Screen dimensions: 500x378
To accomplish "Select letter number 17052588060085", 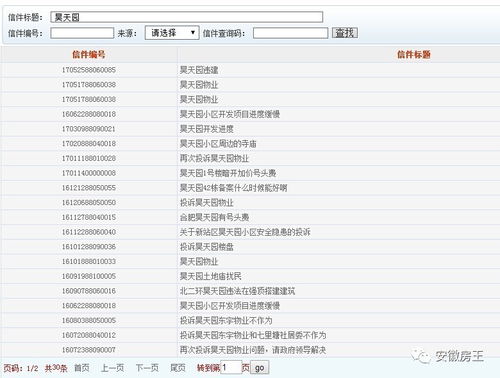I will 89,70.
